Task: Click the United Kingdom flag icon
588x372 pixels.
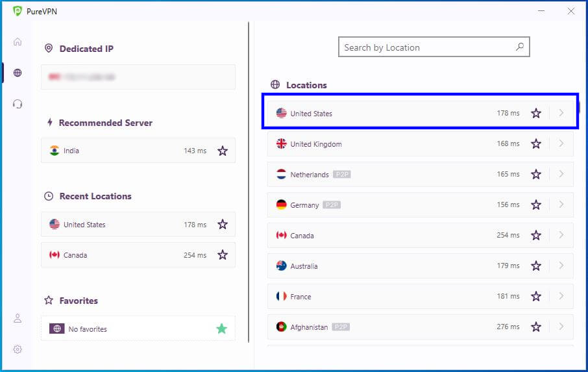Action: 281,143
